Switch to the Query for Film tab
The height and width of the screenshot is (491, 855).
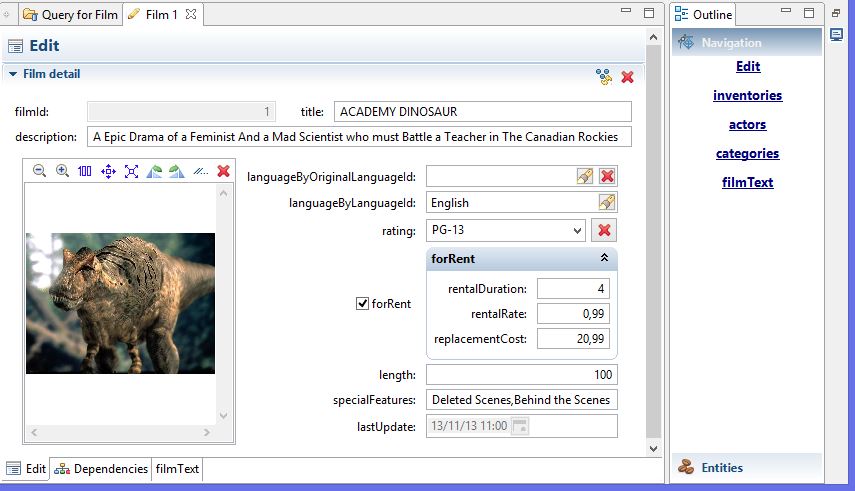pos(71,14)
